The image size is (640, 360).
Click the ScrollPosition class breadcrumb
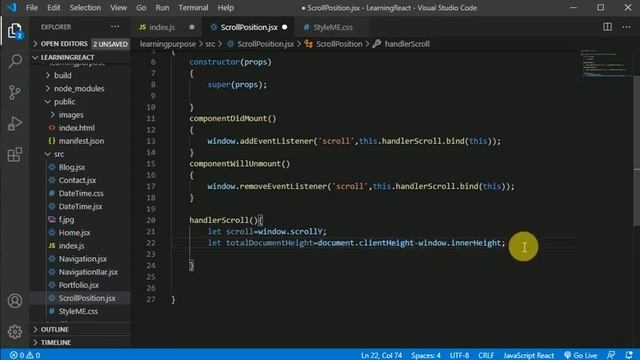(x=339, y=44)
